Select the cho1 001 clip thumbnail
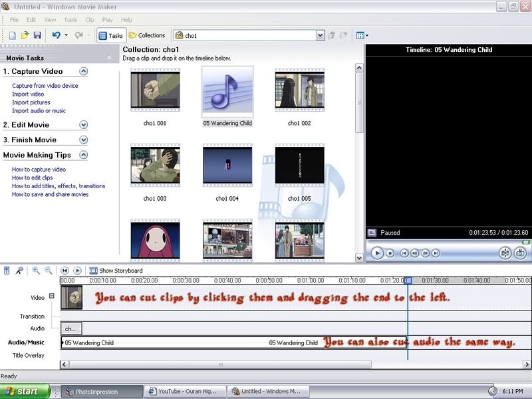 point(156,90)
